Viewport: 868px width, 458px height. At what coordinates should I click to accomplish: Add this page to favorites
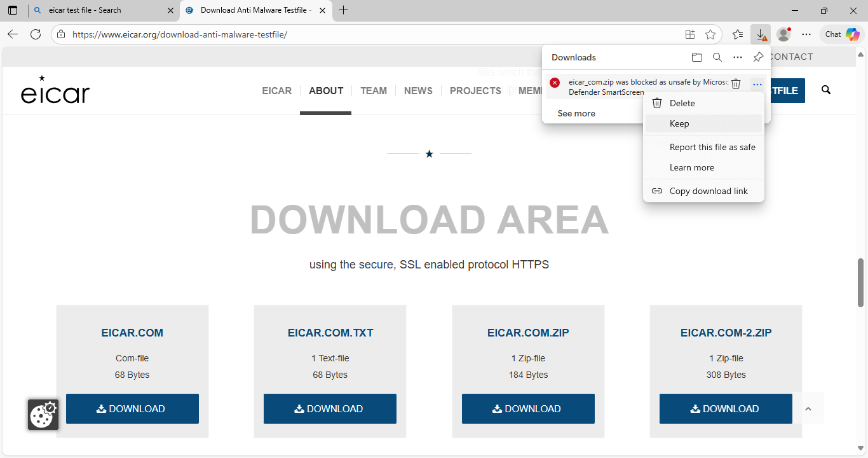[710, 34]
